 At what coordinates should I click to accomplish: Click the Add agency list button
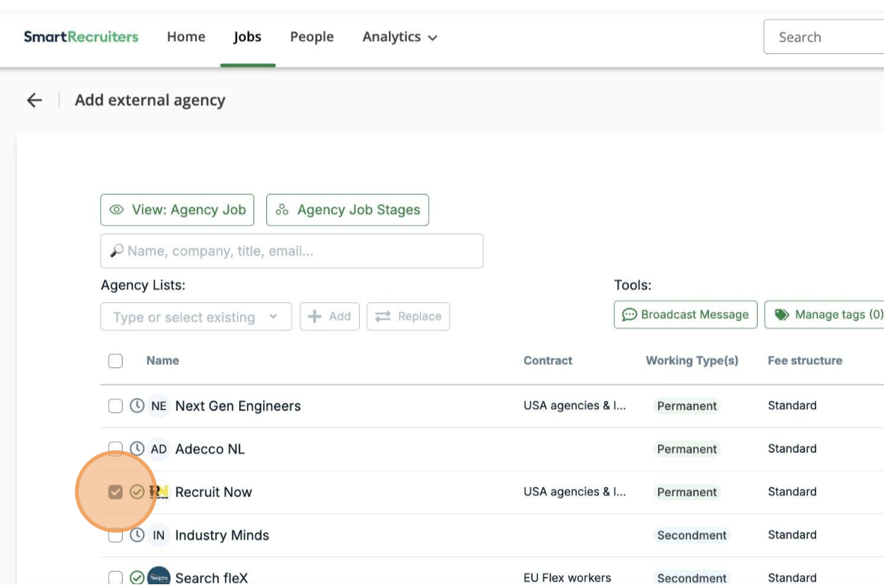[330, 316]
